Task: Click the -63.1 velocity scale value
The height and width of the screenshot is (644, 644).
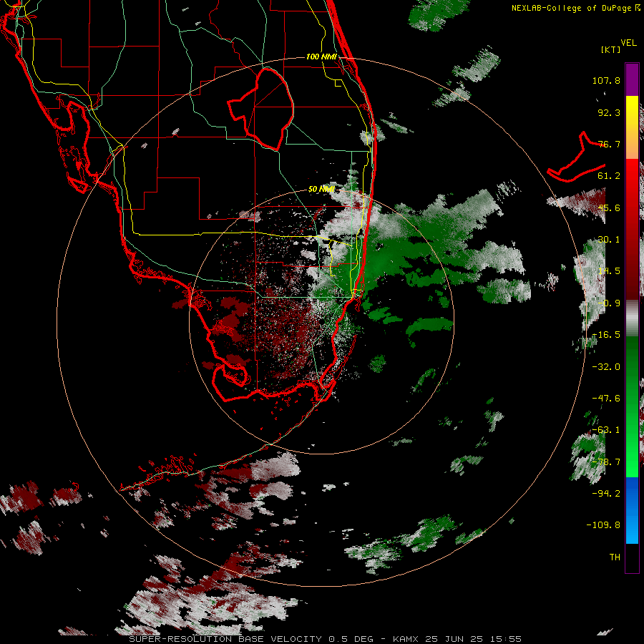Action: click(606, 430)
